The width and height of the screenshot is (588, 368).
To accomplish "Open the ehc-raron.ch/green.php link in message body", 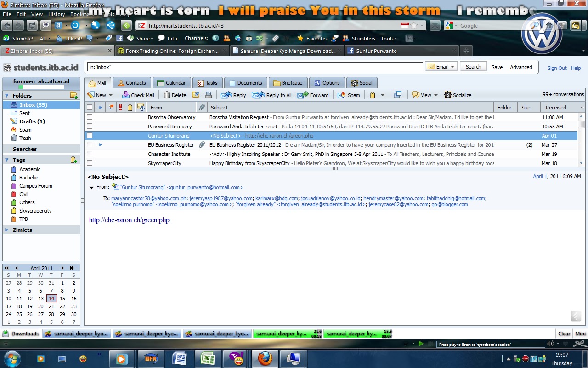I will click(x=129, y=220).
